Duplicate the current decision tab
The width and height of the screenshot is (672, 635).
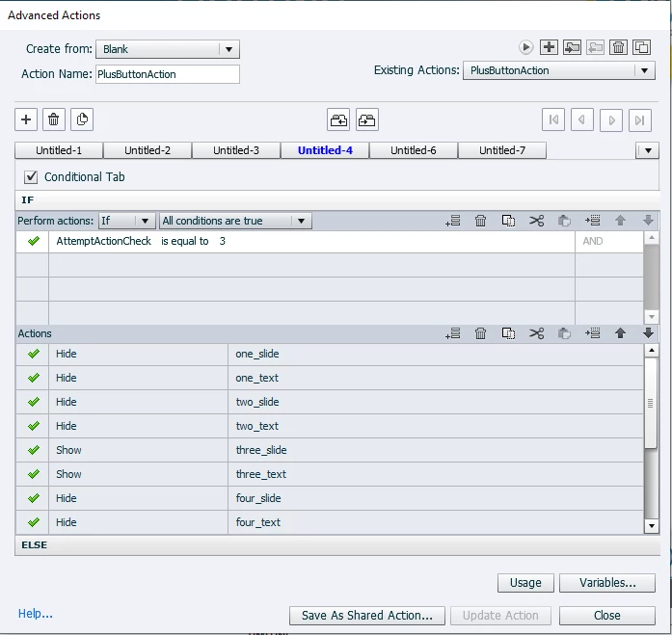click(82, 119)
